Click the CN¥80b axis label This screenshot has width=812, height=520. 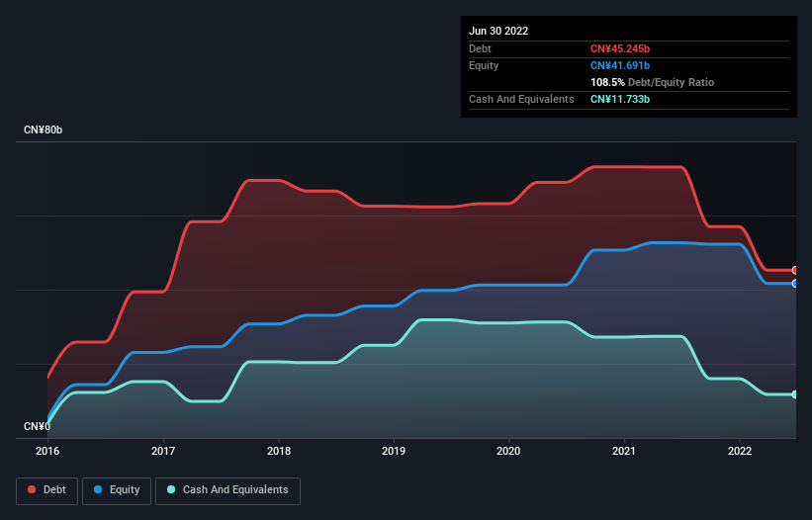[x=43, y=130]
